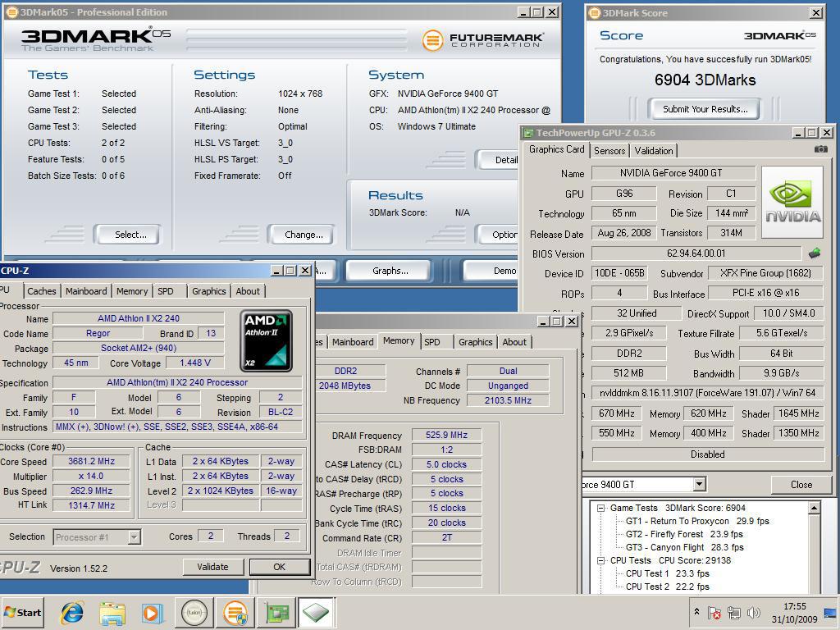Click the results tree scrollbar up arrow
The height and width of the screenshot is (630, 840).
coord(815,507)
